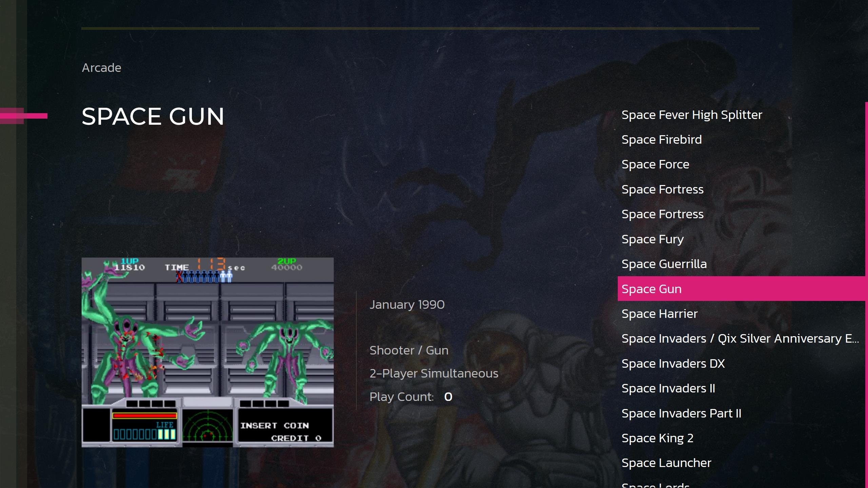Click the SPACE GUN title heading
The width and height of the screenshot is (868, 488).
153,116
